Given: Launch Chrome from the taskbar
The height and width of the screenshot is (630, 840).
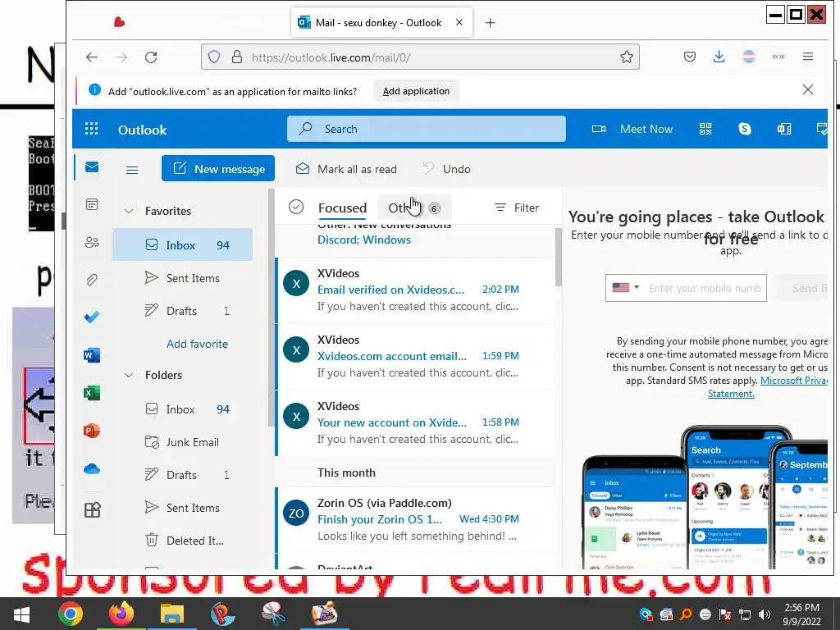Looking at the screenshot, I should coord(71,614).
